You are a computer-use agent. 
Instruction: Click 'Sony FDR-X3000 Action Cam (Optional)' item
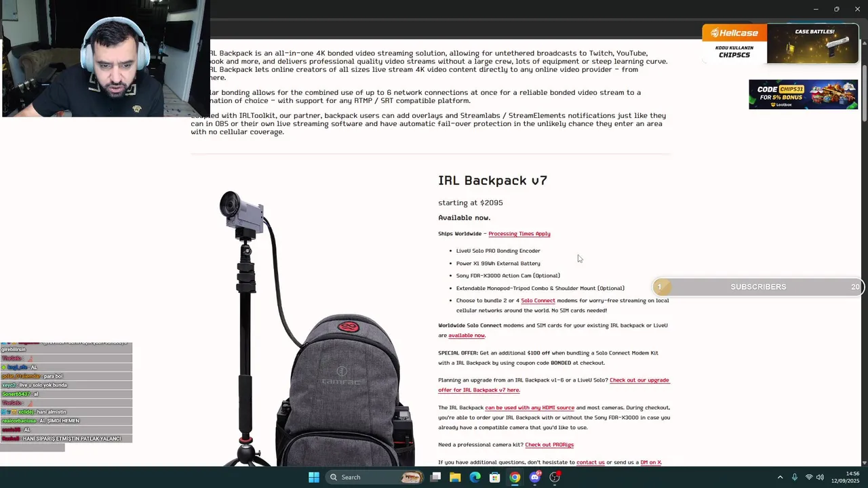[x=508, y=276]
